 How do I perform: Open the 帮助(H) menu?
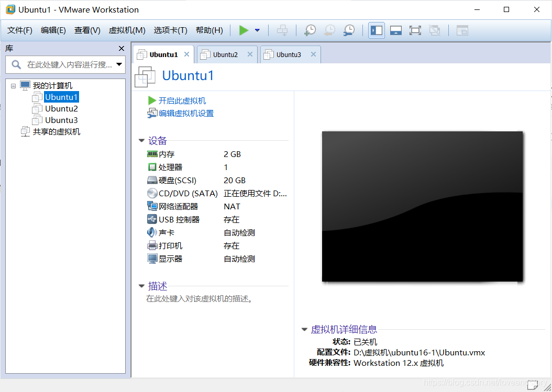click(209, 30)
